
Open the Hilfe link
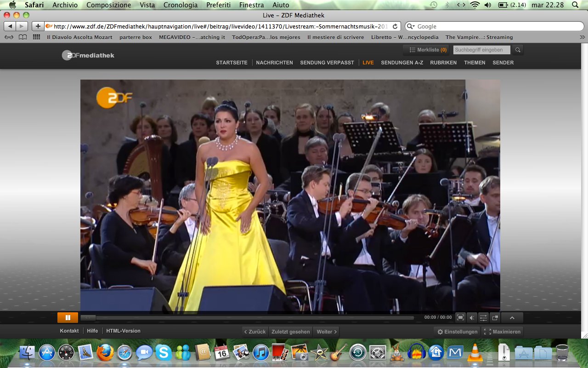pos(92,331)
